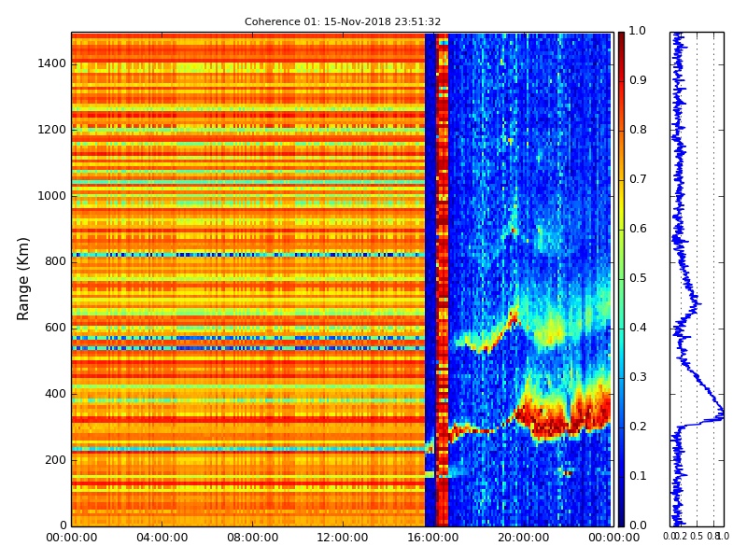Click the 1000 range tick label

tap(52, 196)
